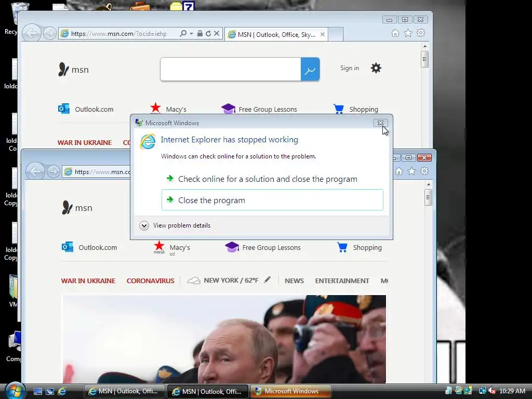Launch Internet Explorer from quick launch
This screenshot has width=532, height=399.
click(x=62, y=391)
